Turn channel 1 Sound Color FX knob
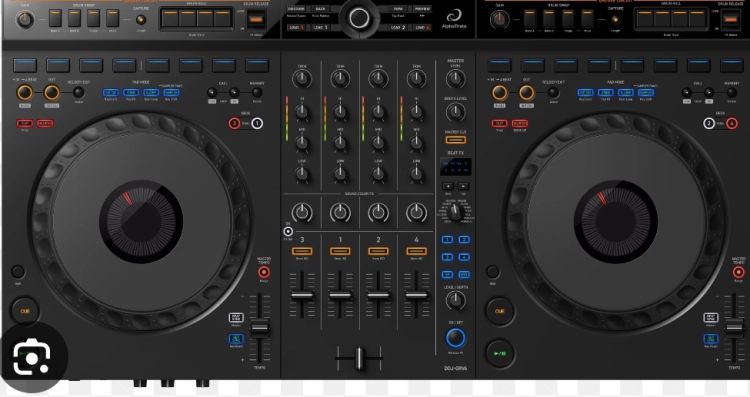The height and width of the screenshot is (397, 750). (x=340, y=212)
